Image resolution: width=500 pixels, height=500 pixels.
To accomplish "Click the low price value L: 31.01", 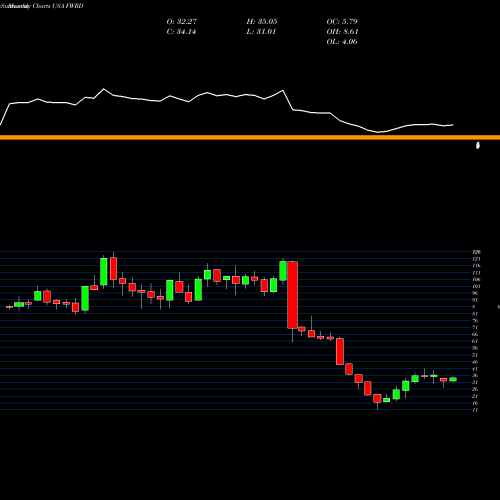I will tap(261, 32).
